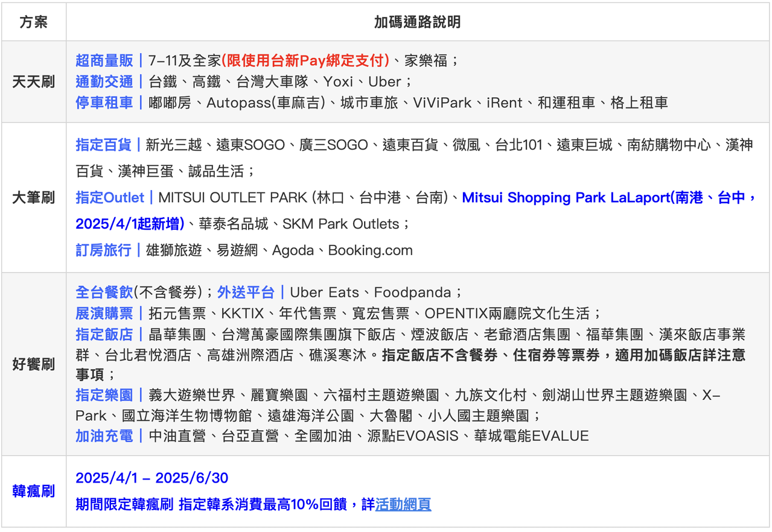Click the 指定樂園 category label
772x532 pixels.
104,396
